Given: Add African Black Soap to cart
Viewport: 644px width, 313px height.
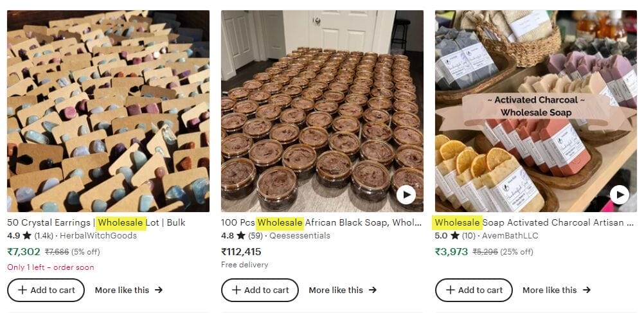Looking at the screenshot, I should 260,290.
